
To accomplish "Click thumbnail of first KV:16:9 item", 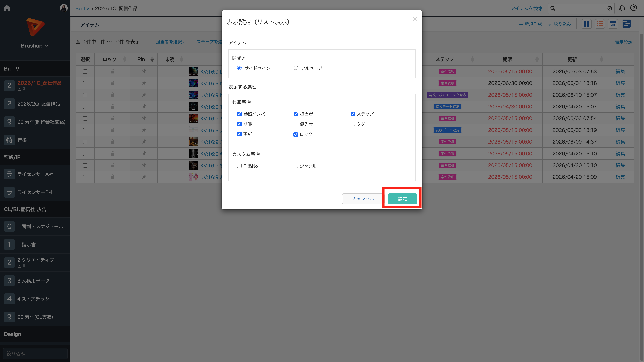I will [193, 71].
